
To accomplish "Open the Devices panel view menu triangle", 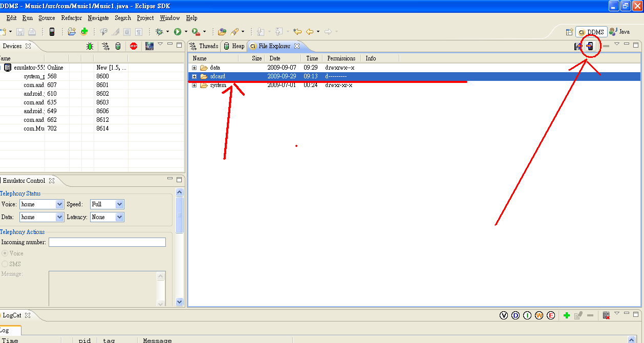I will (160, 45).
